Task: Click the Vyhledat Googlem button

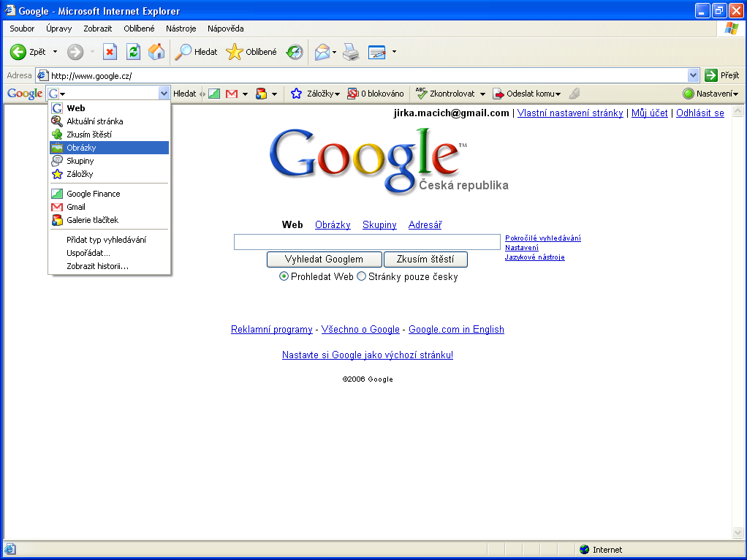Action: [x=324, y=260]
